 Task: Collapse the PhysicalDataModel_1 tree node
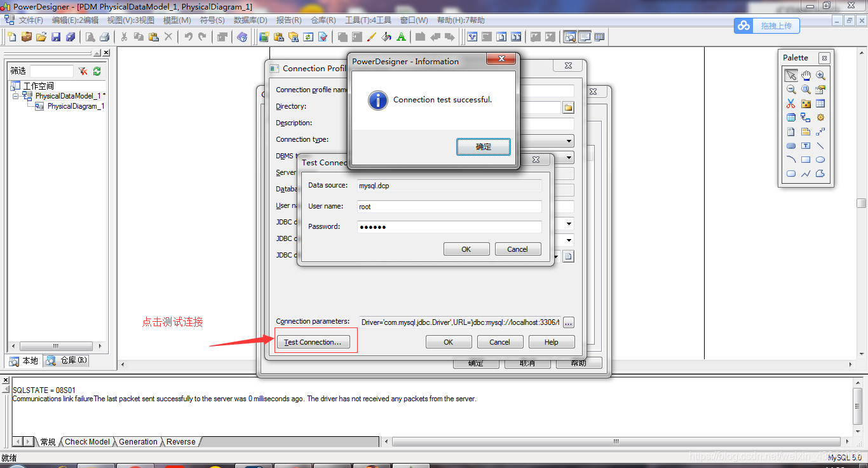coord(16,96)
